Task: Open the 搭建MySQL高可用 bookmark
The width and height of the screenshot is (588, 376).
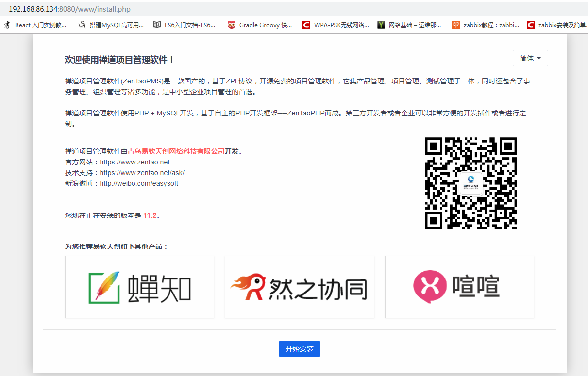Action: (x=111, y=25)
